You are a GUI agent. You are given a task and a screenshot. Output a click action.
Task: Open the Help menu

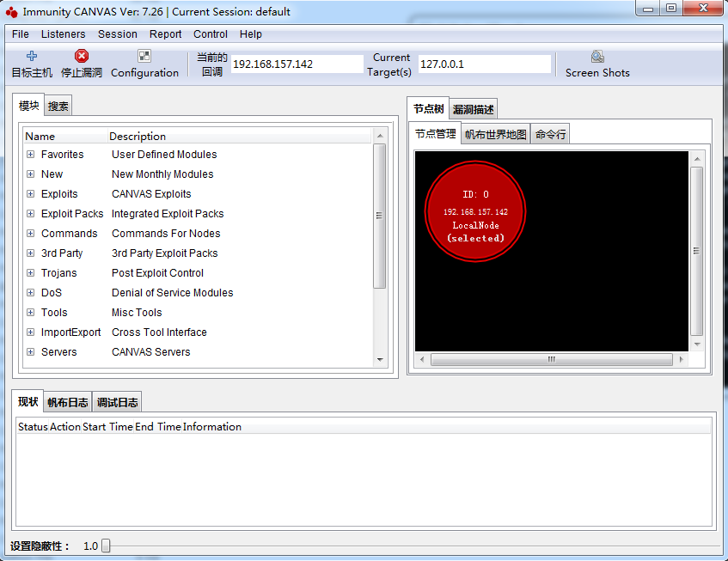(251, 34)
